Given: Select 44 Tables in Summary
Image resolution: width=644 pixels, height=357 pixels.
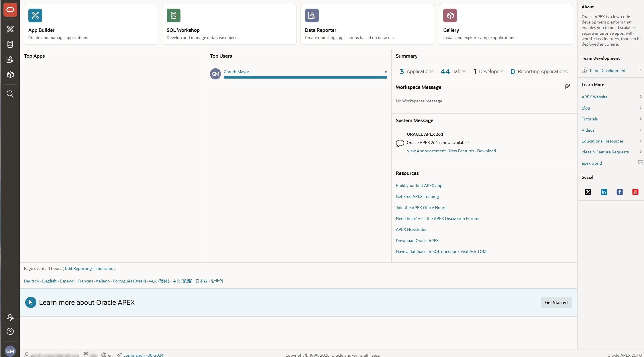Looking at the screenshot, I should [453, 71].
